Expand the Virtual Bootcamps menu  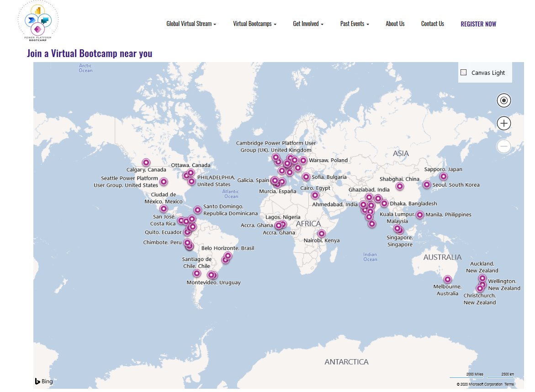pos(254,24)
